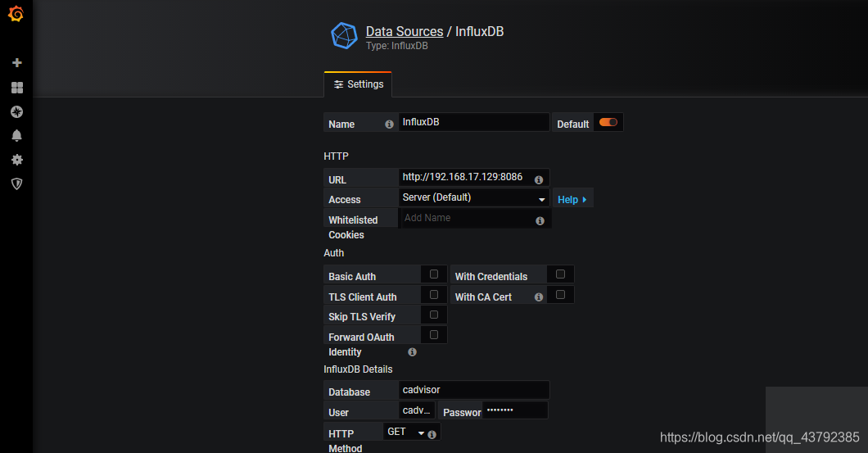Image resolution: width=868 pixels, height=453 pixels.
Task: Open the Create plus menu in sidebar
Action: (x=17, y=62)
